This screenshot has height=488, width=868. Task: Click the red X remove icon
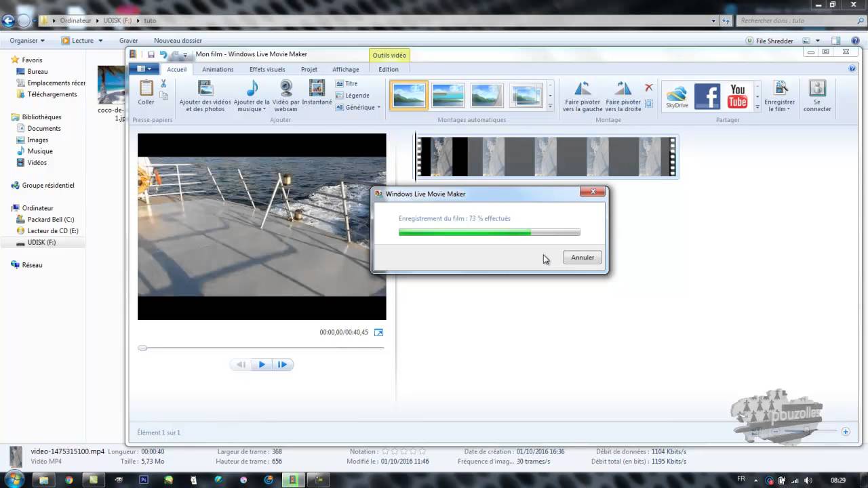click(649, 87)
